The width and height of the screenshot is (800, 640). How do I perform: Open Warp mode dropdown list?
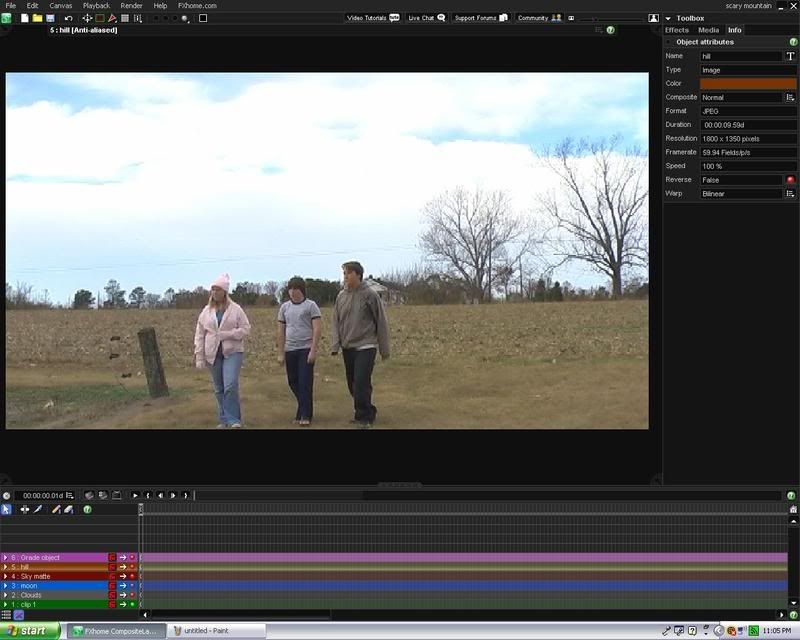tap(790, 193)
